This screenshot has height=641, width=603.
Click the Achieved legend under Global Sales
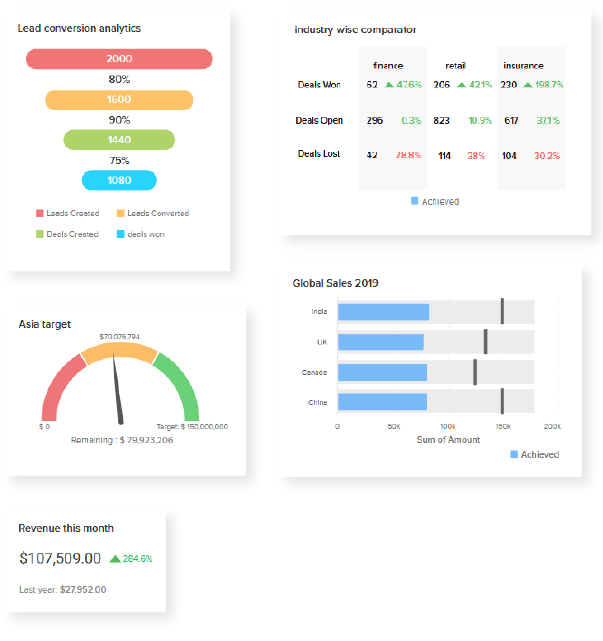535,454
